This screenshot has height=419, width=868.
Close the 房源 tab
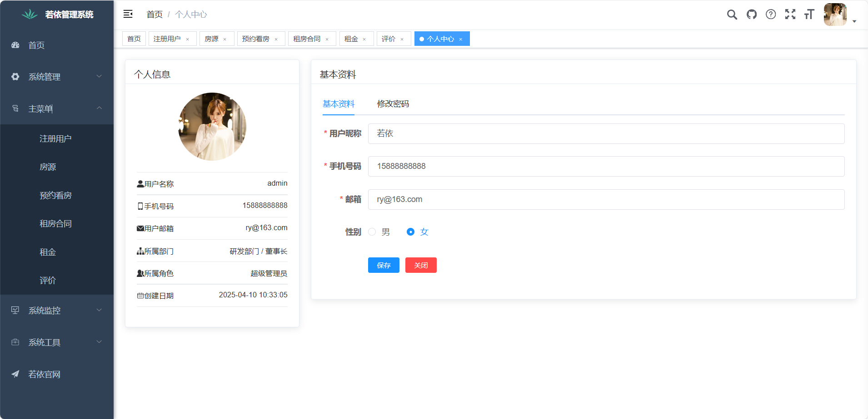(x=224, y=39)
